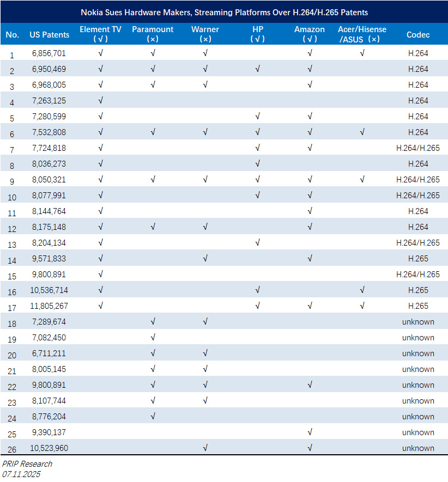The image size is (448, 482).
Task: Click patent number 8,036,273
Action: pyautogui.click(x=49, y=164)
